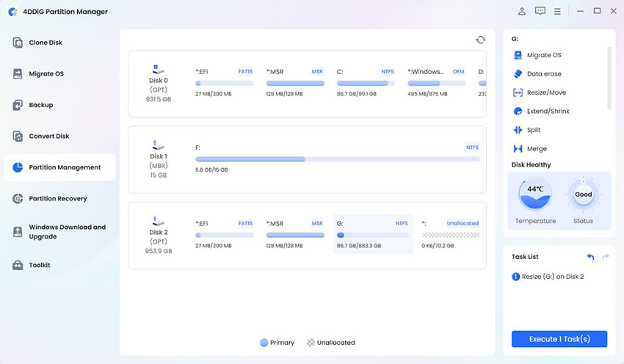Switch to Partition Recovery tab
The width and height of the screenshot is (624, 364).
pos(57,199)
